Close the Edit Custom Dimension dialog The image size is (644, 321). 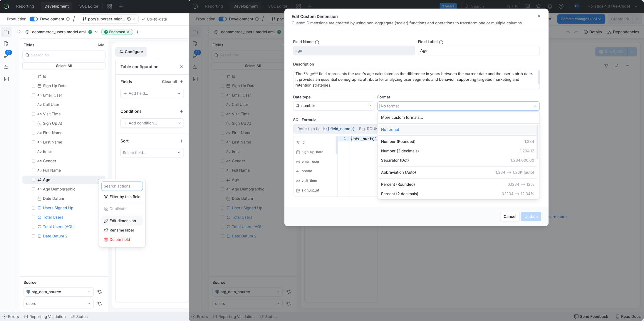click(x=539, y=16)
